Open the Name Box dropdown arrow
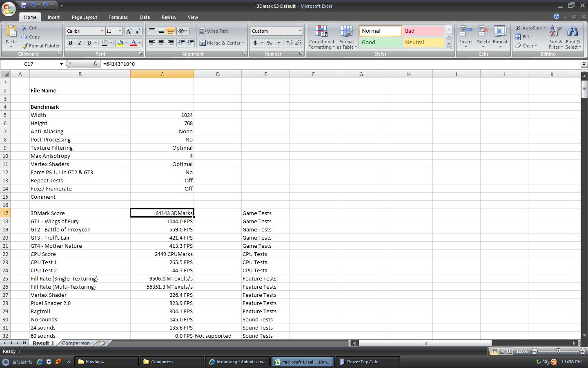 tap(61, 64)
